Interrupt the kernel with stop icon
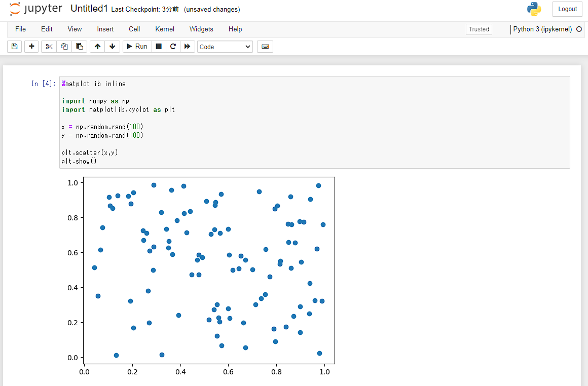Viewport: 588px width, 386px height. [159, 47]
